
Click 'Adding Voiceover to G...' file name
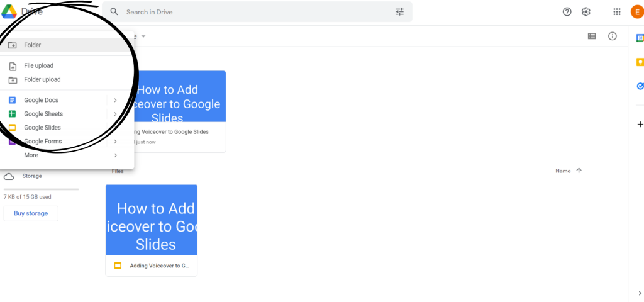point(160,266)
